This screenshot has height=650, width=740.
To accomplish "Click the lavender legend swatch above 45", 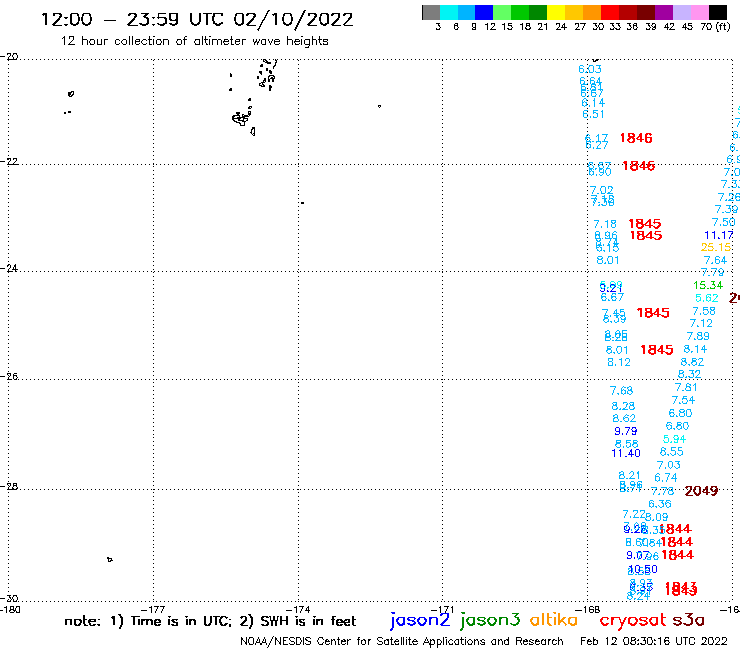I will pyautogui.click(x=681, y=12).
